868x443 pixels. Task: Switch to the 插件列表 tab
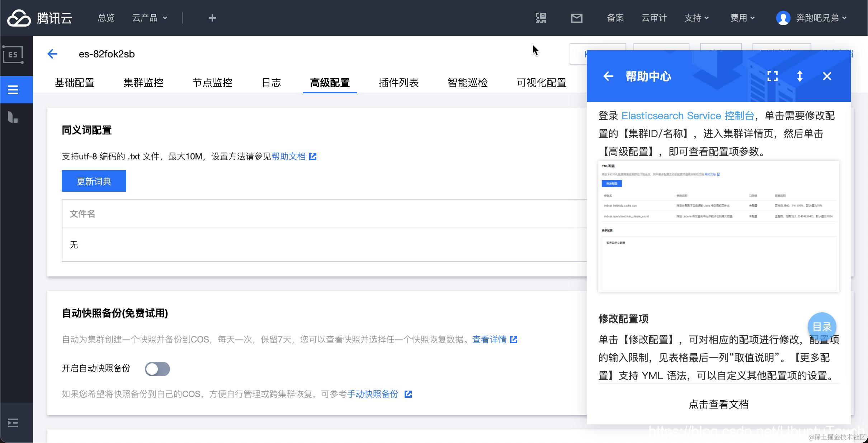(398, 83)
